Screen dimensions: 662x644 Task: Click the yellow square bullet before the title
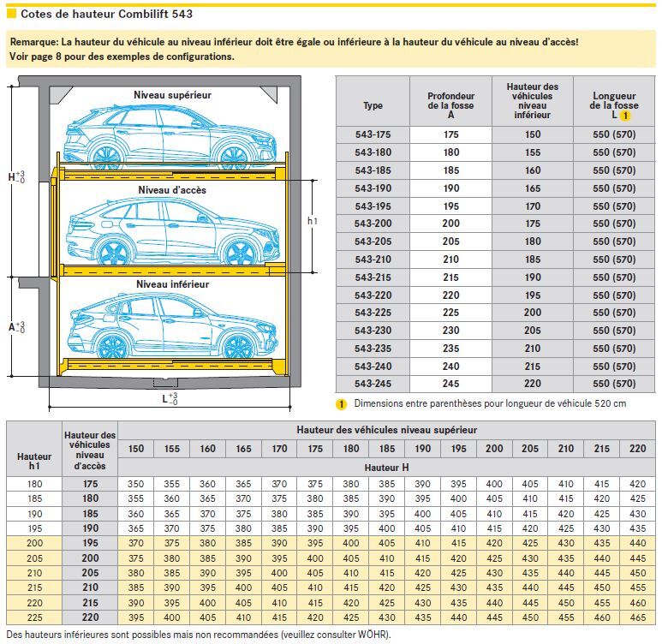point(11,14)
